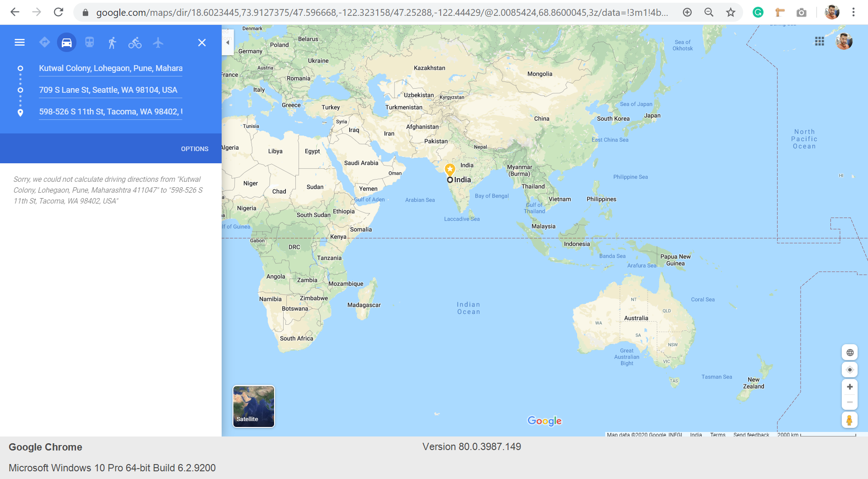Open the Terms link
The image size is (868, 479).
(717, 435)
